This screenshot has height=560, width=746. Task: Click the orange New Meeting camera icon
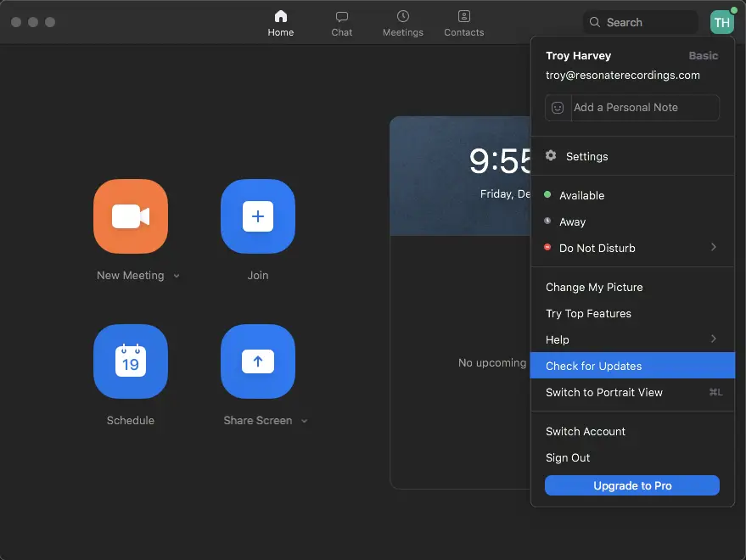coord(131,216)
